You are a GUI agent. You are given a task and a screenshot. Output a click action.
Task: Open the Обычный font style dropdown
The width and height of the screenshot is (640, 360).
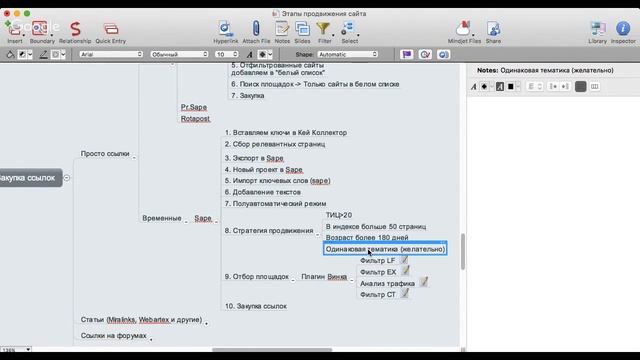tap(179, 54)
